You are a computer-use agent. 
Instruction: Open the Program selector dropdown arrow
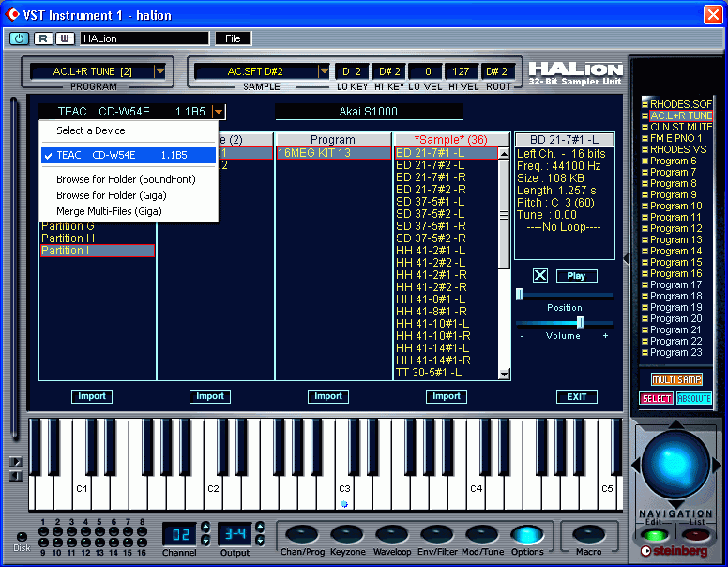(x=159, y=71)
